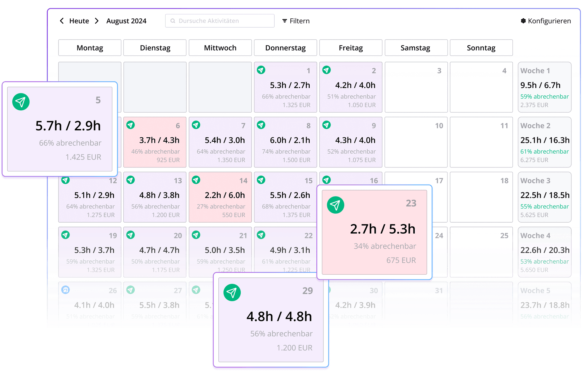
Task: Click the green send icon on day 29
Action: 232,293
